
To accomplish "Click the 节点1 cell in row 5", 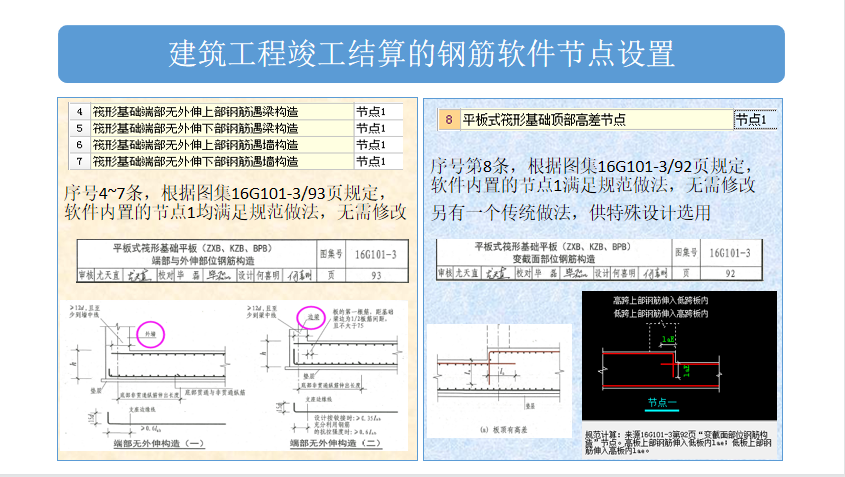I will pyautogui.click(x=378, y=128).
